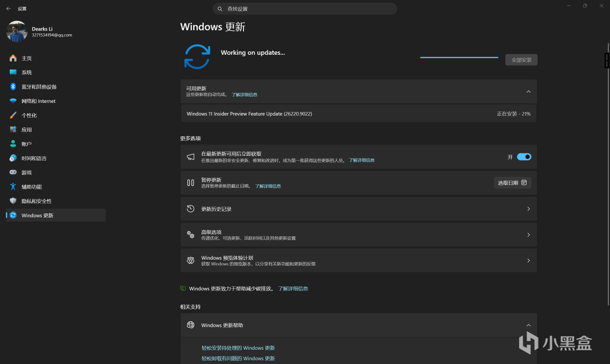Click the back arrow icon in Settings
Viewport: 610px width, 364px height.
9,9
